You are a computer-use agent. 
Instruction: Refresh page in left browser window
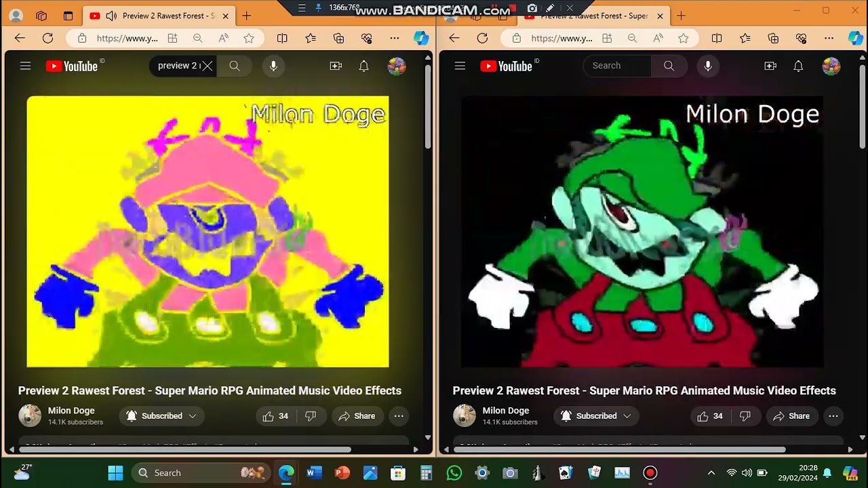point(47,39)
